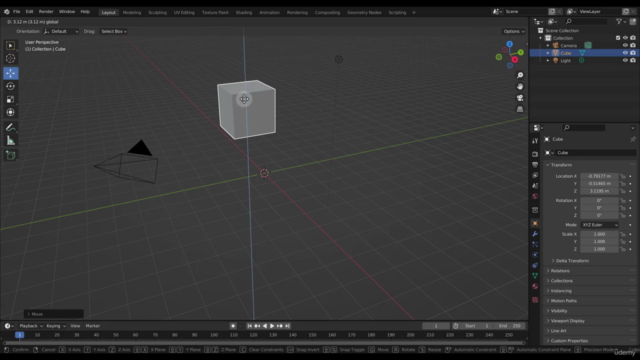The height and width of the screenshot is (360, 640).
Task: Click the Cube object name field
Action: coord(596,153)
